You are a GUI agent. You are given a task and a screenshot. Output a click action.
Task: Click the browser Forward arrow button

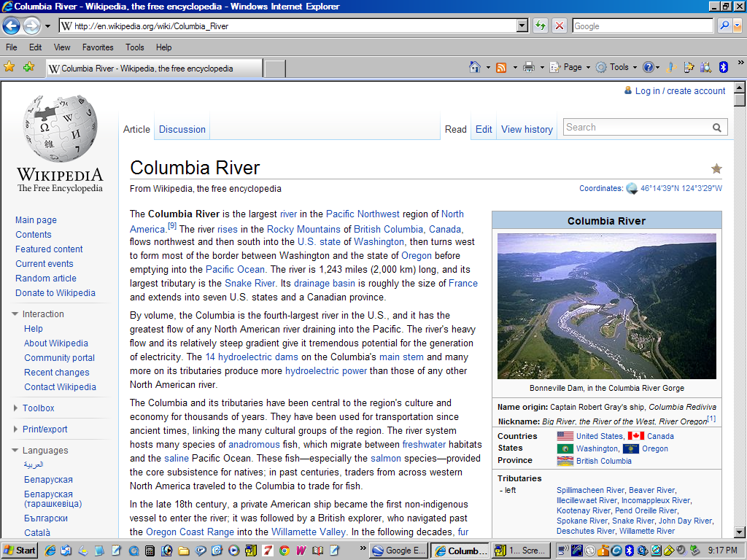(31, 26)
